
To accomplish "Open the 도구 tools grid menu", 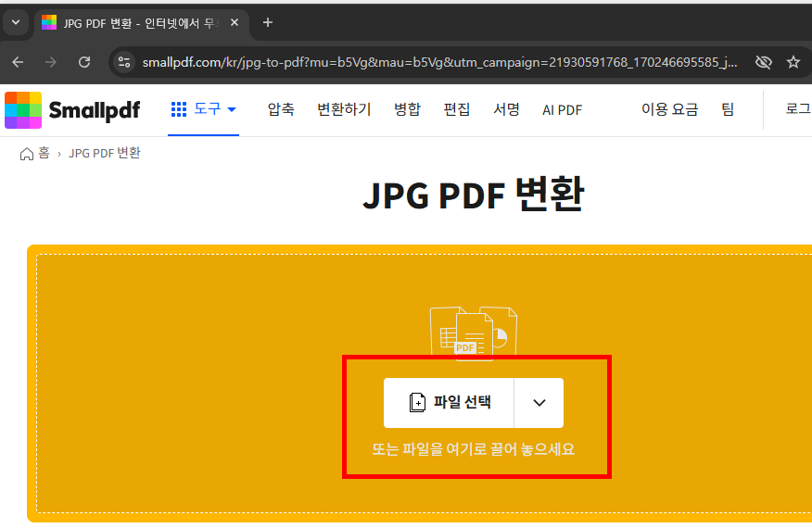I will pos(204,109).
